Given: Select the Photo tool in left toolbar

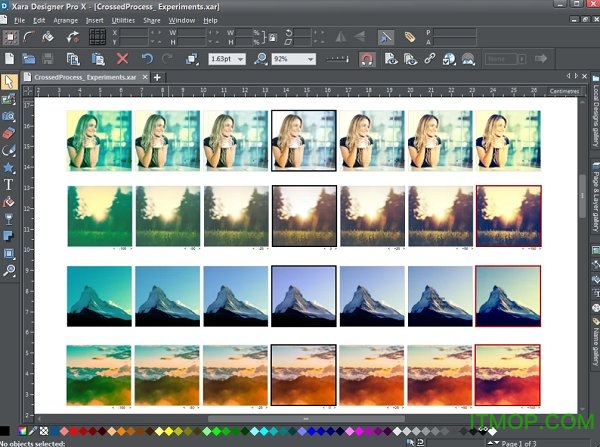Looking at the screenshot, I should tap(8, 100).
